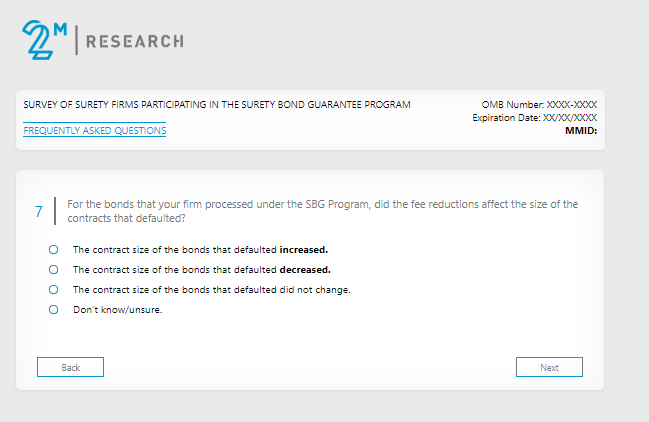Click the survey title heading text
This screenshot has width=649, height=422.
pyautogui.click(x=216, y=104)
